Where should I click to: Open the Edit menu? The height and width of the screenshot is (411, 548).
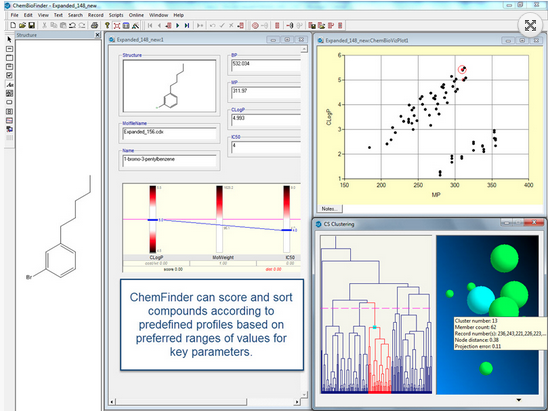pos(28,15)
